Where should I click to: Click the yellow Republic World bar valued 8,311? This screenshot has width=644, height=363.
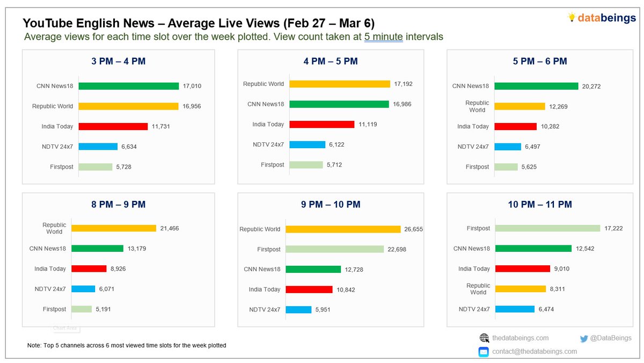(x=521, y=289)
